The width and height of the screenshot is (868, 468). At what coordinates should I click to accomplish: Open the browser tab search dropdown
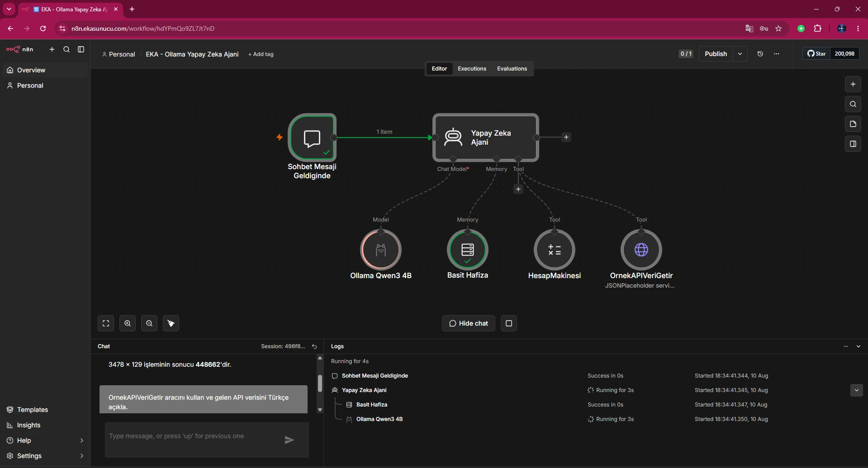coord(9,9)
